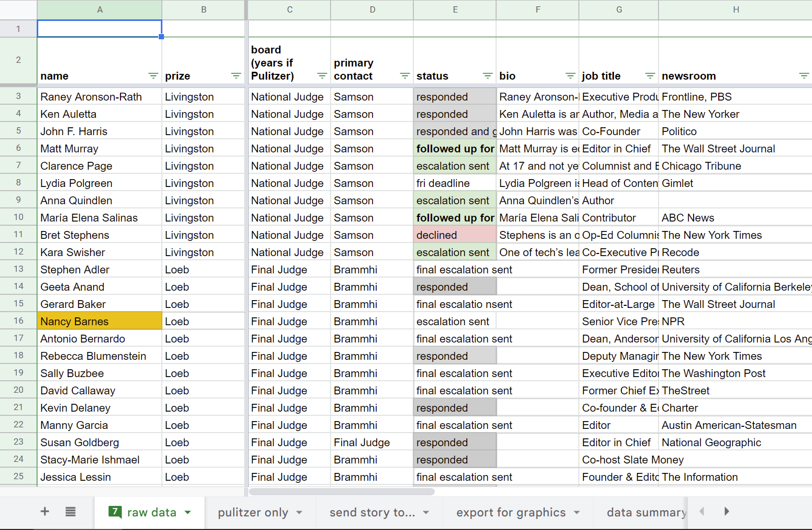The image size is (812, 530).
Task: Switch to the data summary sheet tab
Action: (646, 513)
